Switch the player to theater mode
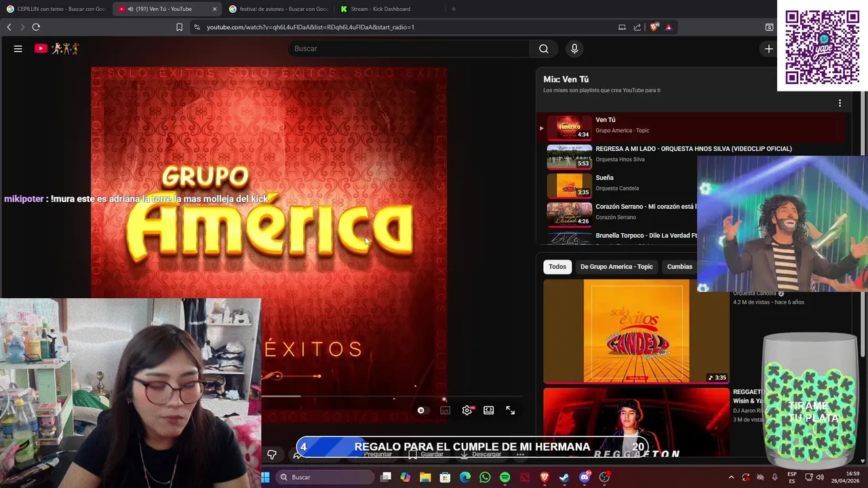 (488, 410)
